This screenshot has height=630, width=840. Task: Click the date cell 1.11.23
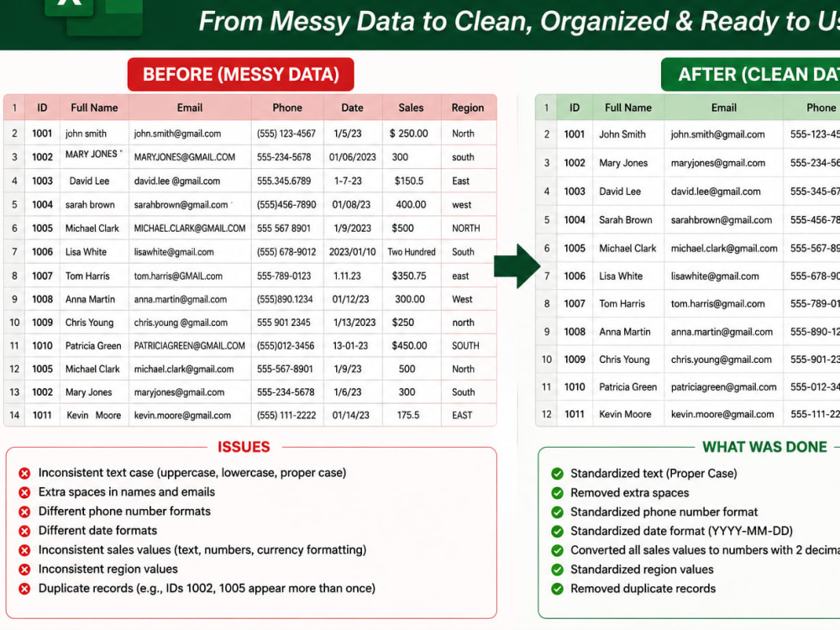353,276
